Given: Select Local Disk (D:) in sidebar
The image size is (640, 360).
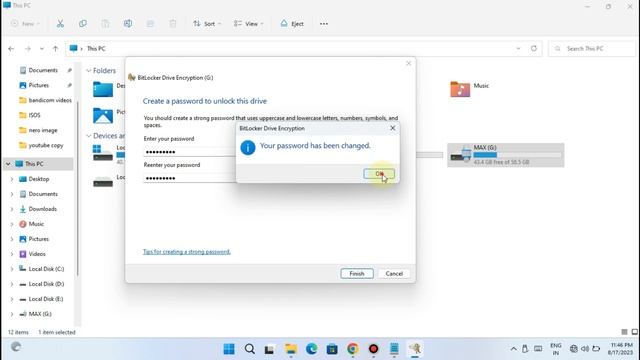Looking at the screenshot, I should (x=46, y=284).
